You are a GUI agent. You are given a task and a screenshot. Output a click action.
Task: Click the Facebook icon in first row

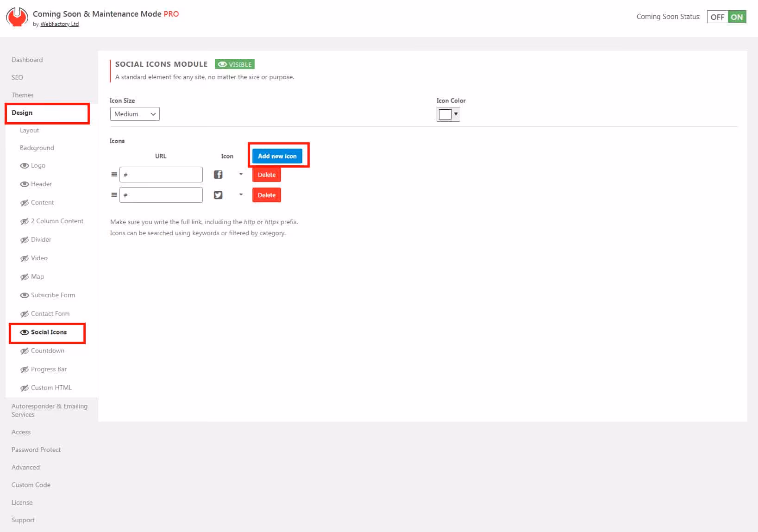point(218,175)
